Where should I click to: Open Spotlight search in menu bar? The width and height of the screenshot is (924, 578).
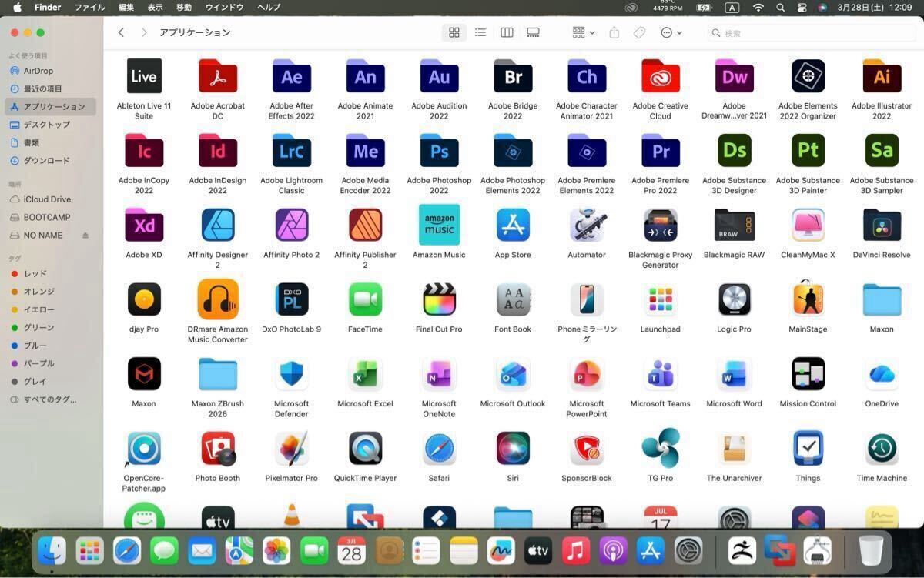781,7
